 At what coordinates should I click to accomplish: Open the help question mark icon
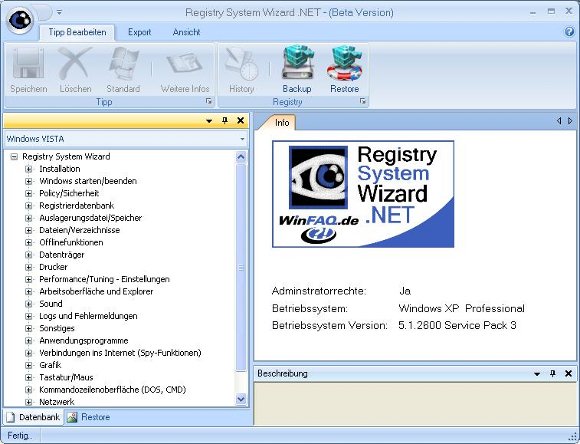569,32
